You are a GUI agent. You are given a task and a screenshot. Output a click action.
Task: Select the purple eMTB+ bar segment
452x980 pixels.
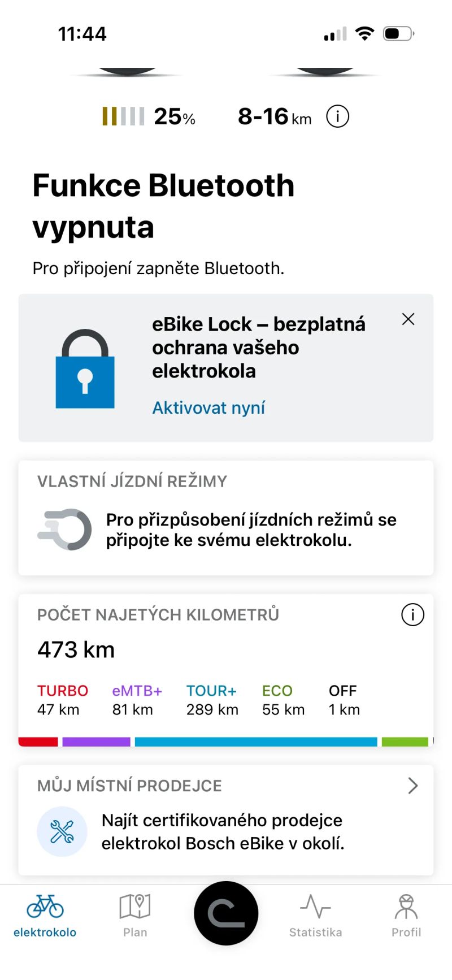coord(96,741)
